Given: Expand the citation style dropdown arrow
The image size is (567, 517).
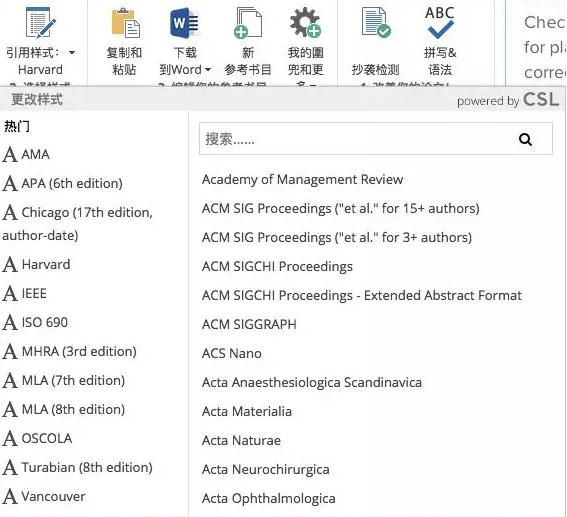Looking at the screenshot, I should click(x=72, y=53).
